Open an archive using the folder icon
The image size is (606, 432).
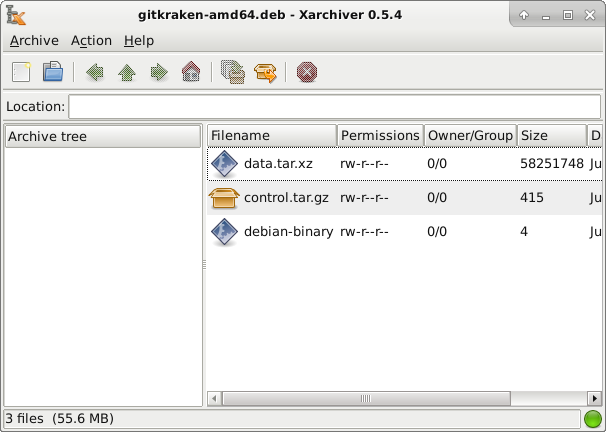pyautogui.click(x=53, y=72)
